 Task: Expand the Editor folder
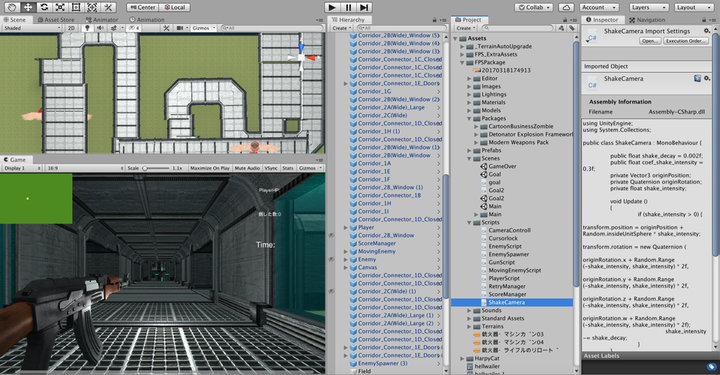(469, 78)
